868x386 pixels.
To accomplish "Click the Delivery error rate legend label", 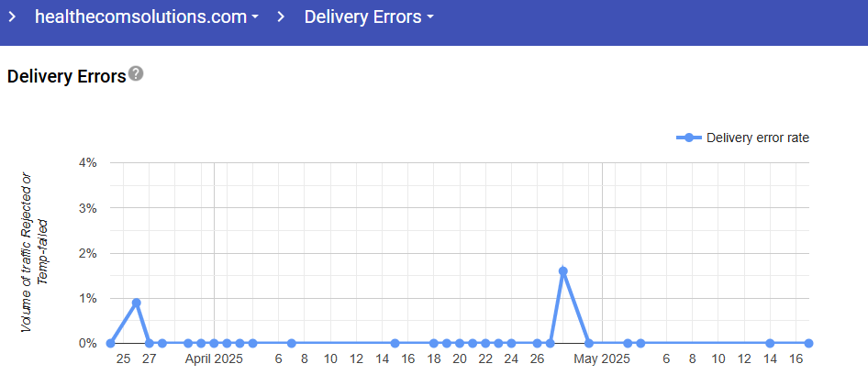I will (758, 138).
